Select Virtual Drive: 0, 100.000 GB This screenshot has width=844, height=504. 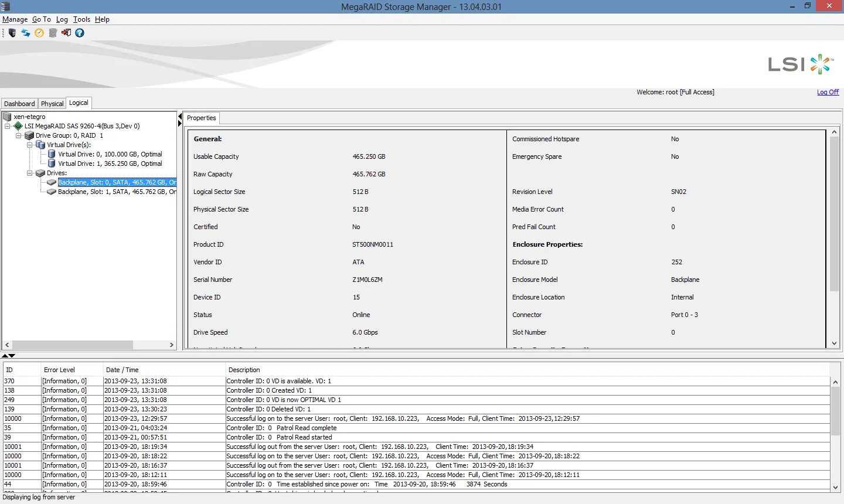tap(110, 154)
